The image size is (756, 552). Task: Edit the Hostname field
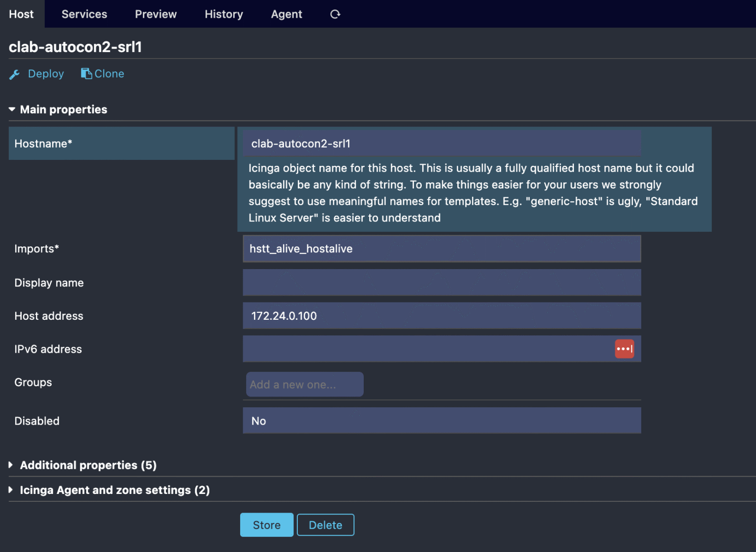tap(441, 143)
